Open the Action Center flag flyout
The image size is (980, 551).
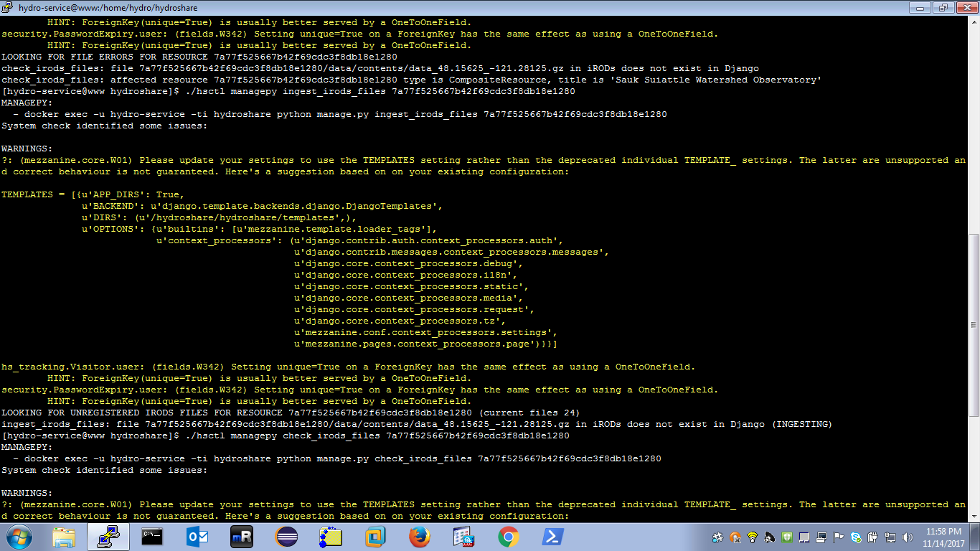coord(838,539)
